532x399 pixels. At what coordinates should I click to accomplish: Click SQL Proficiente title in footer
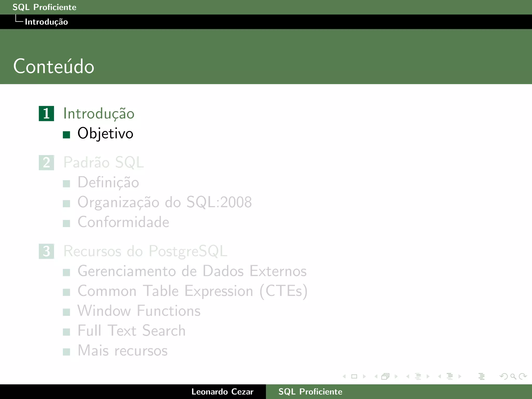pos(310,392)
